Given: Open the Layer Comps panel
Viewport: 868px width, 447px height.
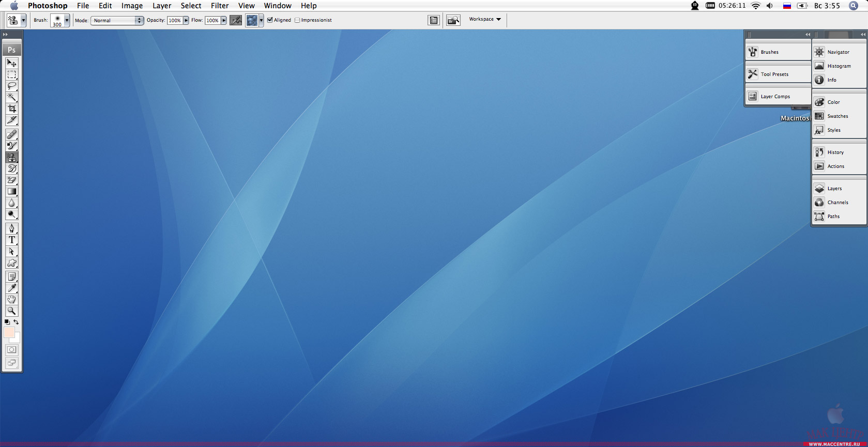Looking at the screenshot, I should click(778, 96).
